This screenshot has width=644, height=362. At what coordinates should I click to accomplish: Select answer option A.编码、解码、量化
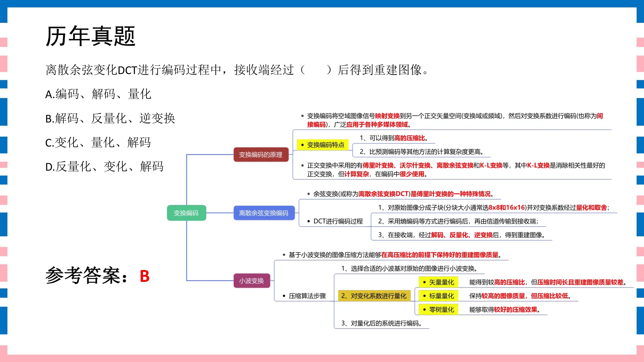pyautogui.click(x=98, y=94)
